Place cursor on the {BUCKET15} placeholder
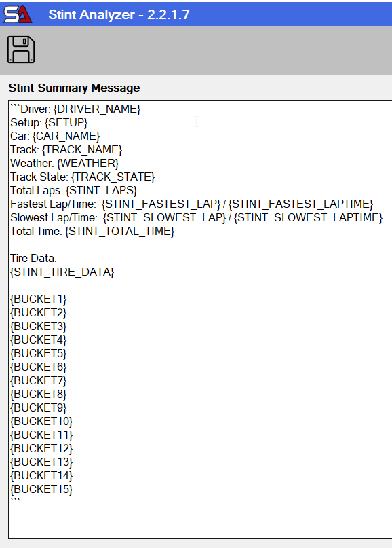 [39, 489]
